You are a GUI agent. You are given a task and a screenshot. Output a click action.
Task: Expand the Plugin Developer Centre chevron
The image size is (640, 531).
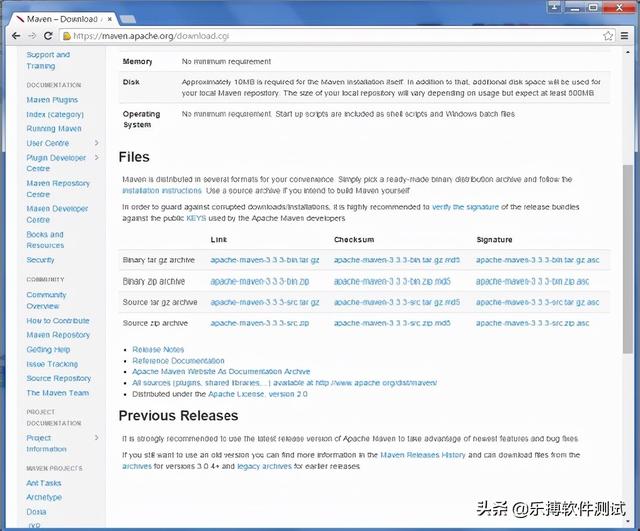click(97, 157)
